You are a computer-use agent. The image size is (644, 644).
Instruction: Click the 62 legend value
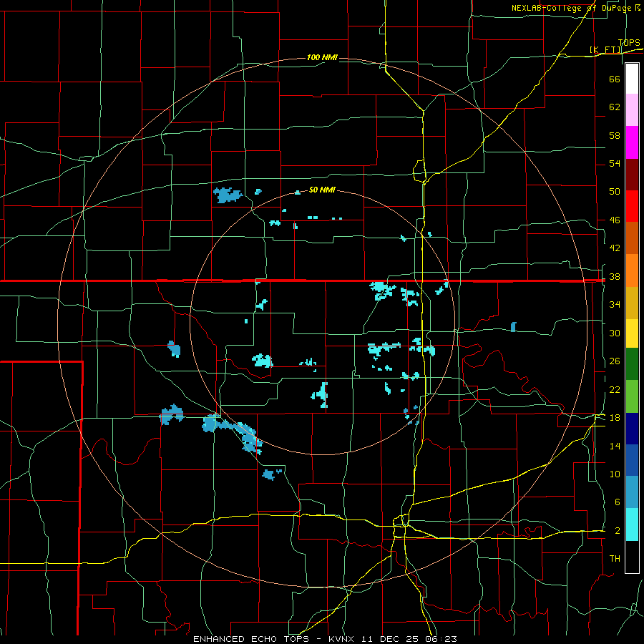click(615, 107)
